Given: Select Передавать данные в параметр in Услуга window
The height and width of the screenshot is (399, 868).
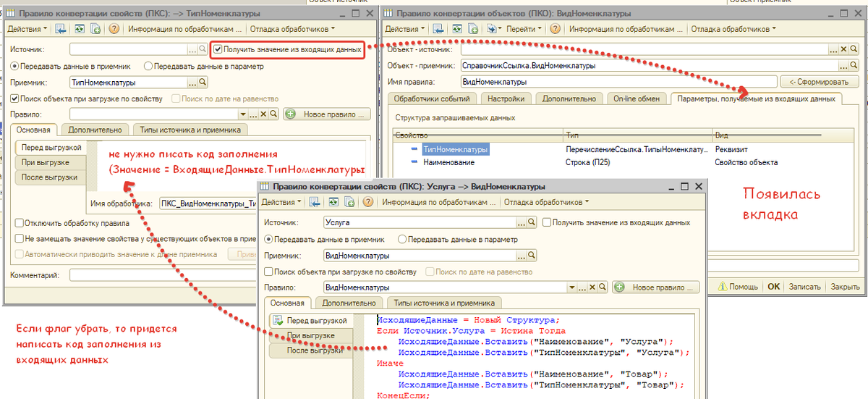Looking at the screenshot, I should (x=402, y=239).
